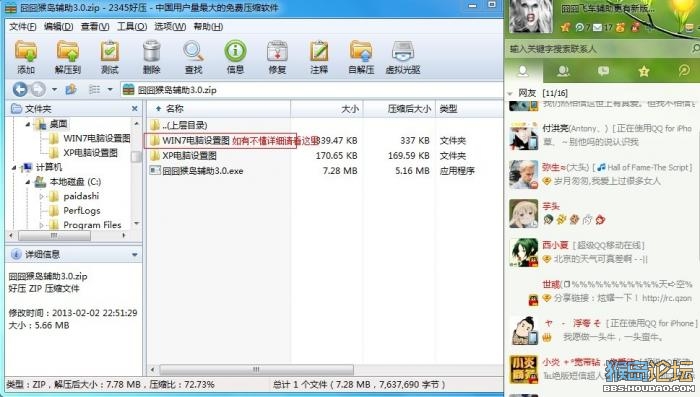The width and height of the screenshot is (700, 397).
Task: Collapse the 网友 [11/16] contact group
Action: pyautogui.click(x=510, y=93)
